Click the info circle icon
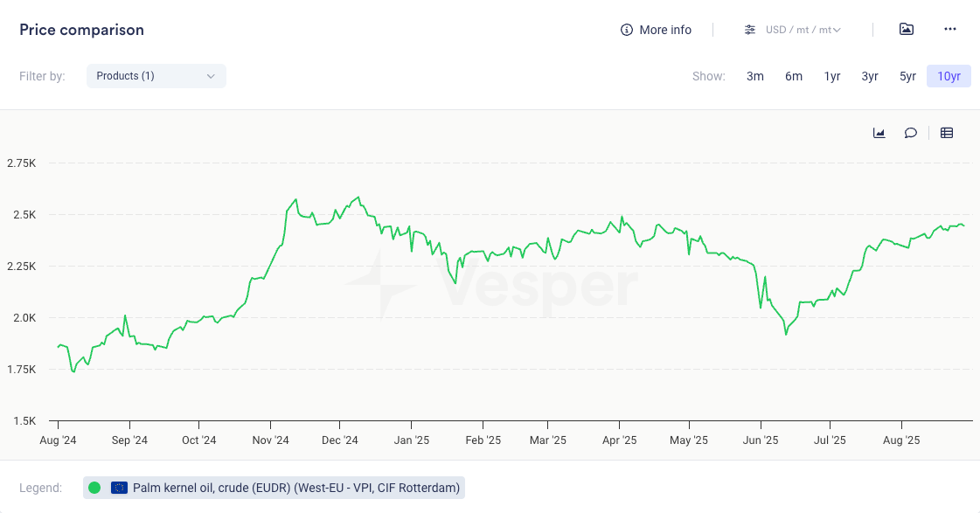The image size is (980, 513). [626, 30]
